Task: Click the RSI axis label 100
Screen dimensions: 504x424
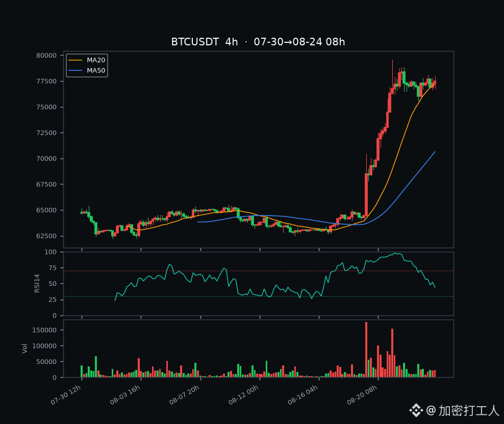Action: pos(51,252)
